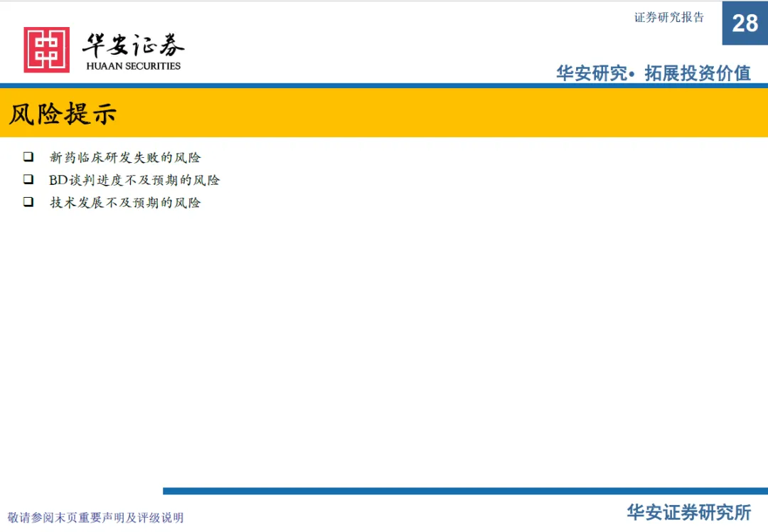Click the page number 28 box

point(745,23)
